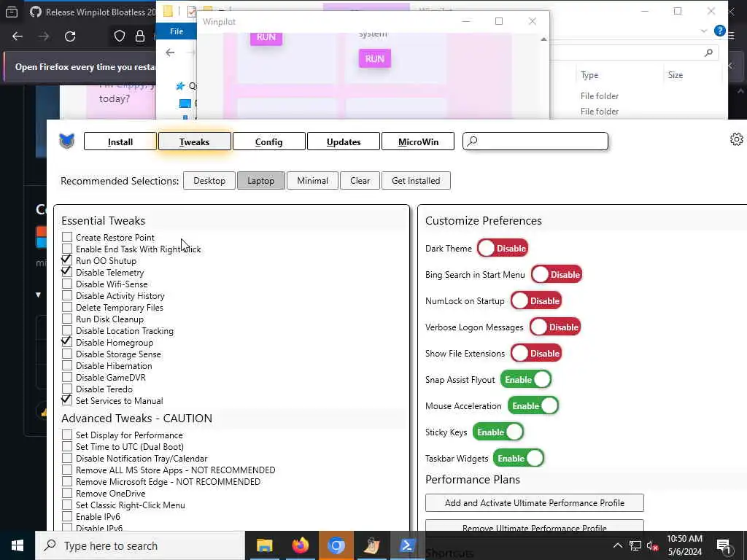Open PowerShell from the taskbar
Screen dimensions: 747x560
[x=407, y=545]
